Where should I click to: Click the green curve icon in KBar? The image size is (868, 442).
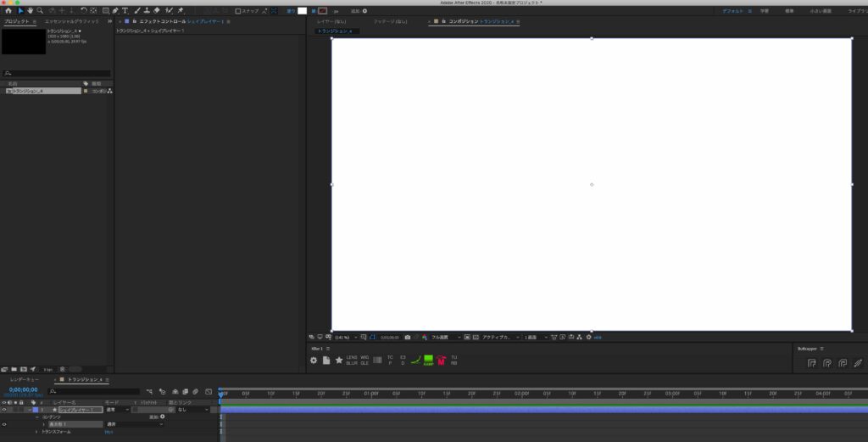click(x=415, y=360)
